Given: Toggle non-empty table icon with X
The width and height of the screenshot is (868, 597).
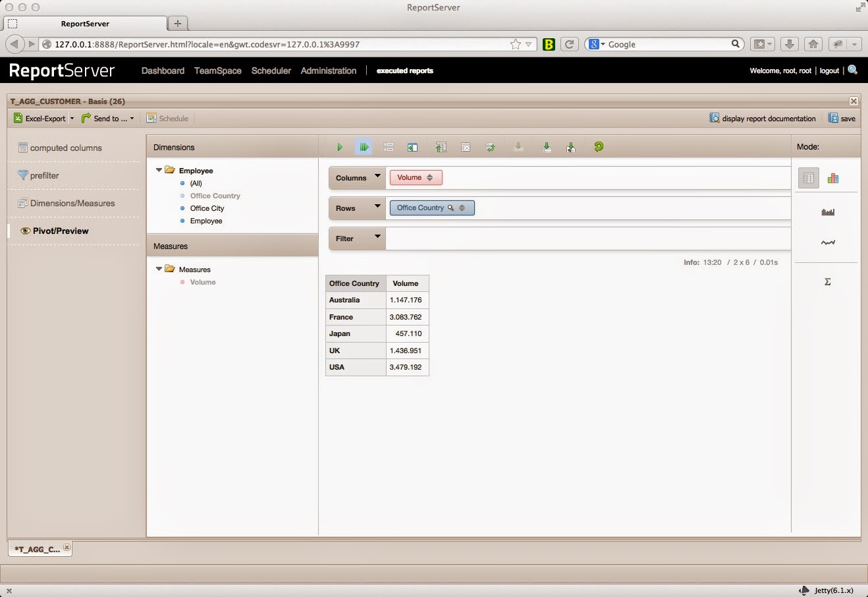Looking at the screenshot, I should tap(466, 147).
